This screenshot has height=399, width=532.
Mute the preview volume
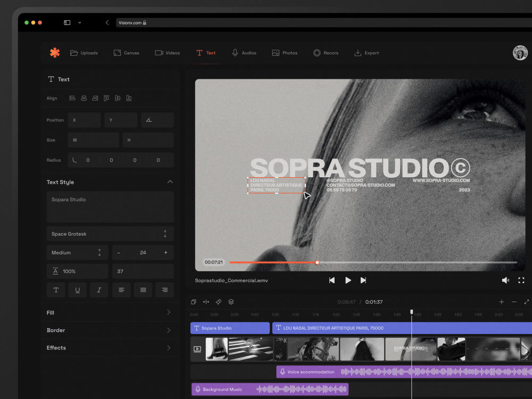click(505, 280)
